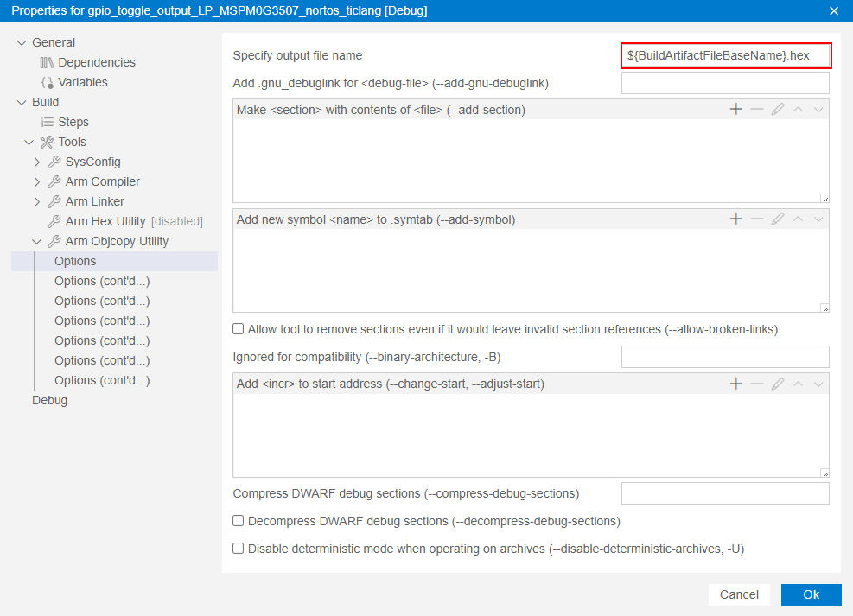
Task: Toggle Disable deterministic mode checkbox
Action: (x=239, y=548)
